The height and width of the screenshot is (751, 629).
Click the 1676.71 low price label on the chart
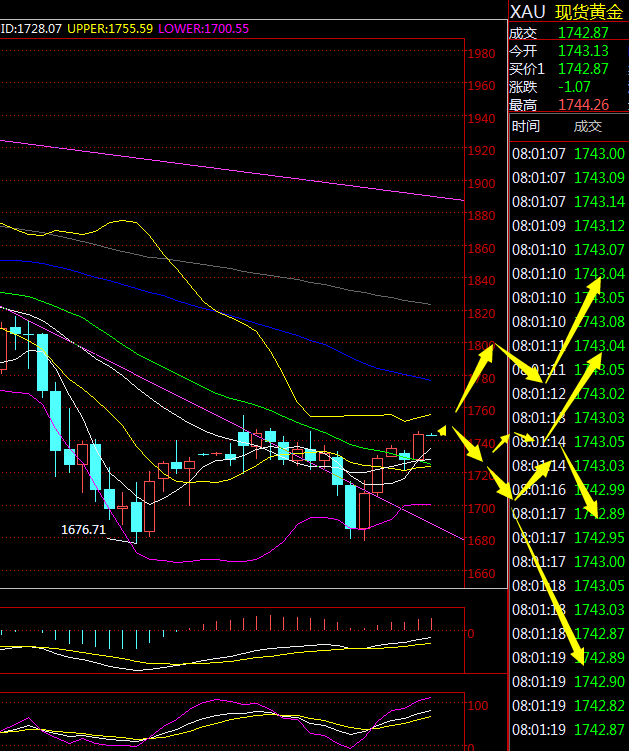(83, 530)
